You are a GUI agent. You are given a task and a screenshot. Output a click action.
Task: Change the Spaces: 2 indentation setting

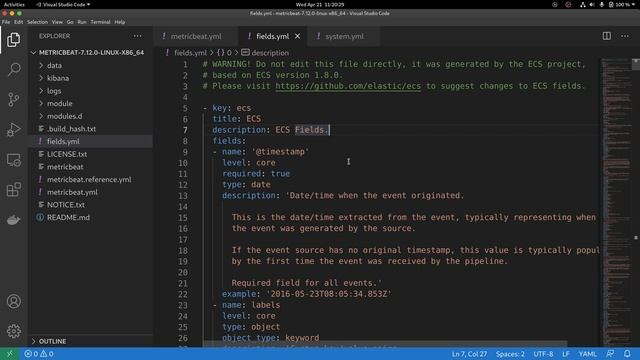coord(510,354)
